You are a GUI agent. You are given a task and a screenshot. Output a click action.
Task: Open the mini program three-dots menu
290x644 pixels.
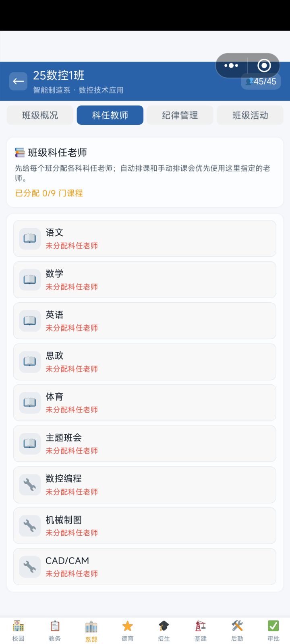tap(231, 66)
